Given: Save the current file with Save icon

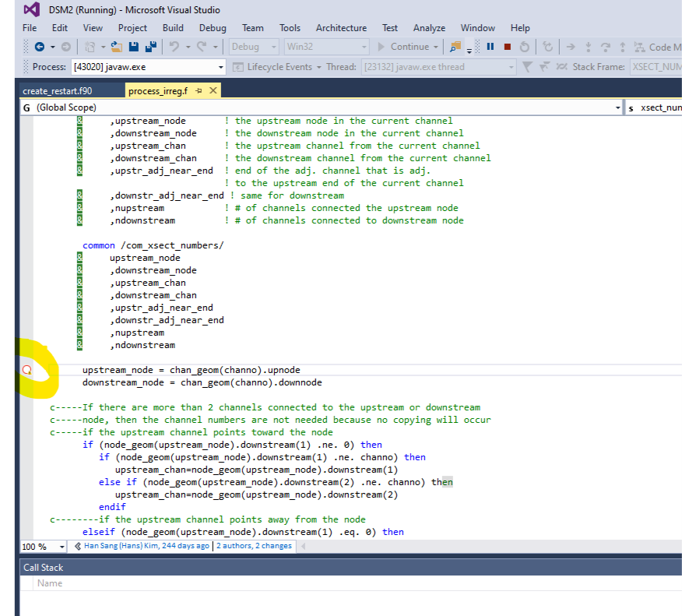Looking at the screenshot, I should (134, 47).
